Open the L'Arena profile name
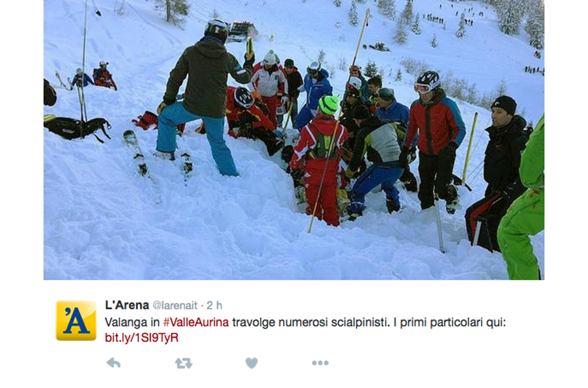Viewport: 588px width, 388px height. [127, 305]
